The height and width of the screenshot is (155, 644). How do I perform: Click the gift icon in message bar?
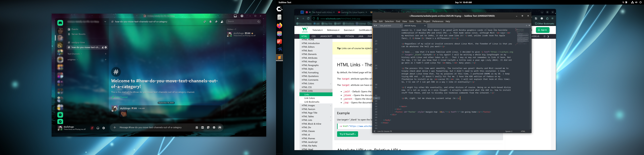pos(197,128)
